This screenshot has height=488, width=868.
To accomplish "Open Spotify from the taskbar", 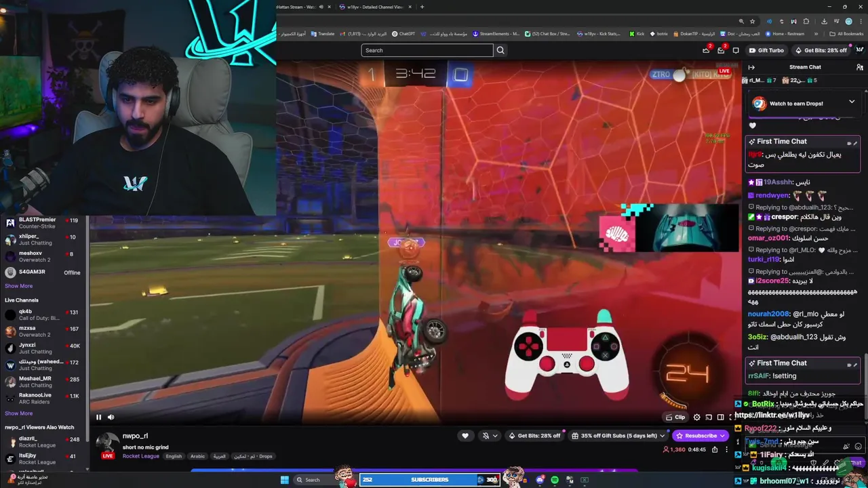I will coord(555,480).
